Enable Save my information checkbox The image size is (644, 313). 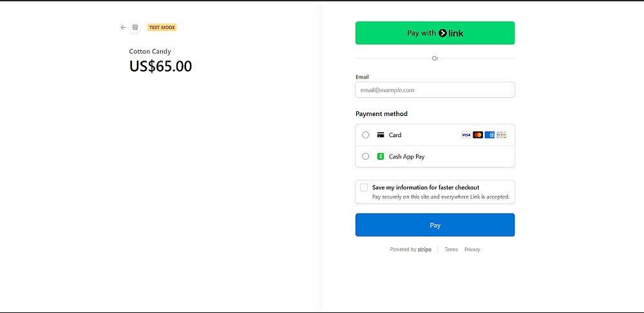tap(364, 187)
